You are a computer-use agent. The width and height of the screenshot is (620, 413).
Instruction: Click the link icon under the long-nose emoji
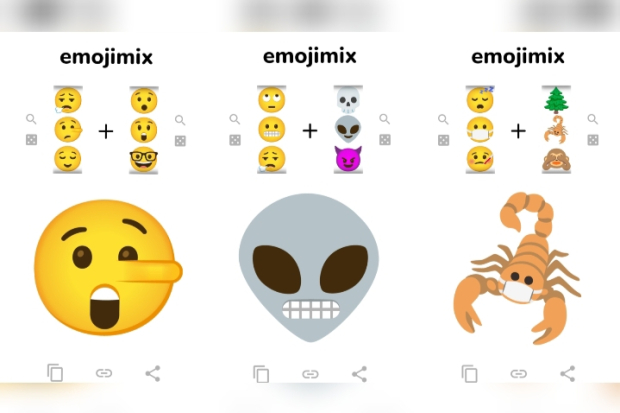click(104, 373)
